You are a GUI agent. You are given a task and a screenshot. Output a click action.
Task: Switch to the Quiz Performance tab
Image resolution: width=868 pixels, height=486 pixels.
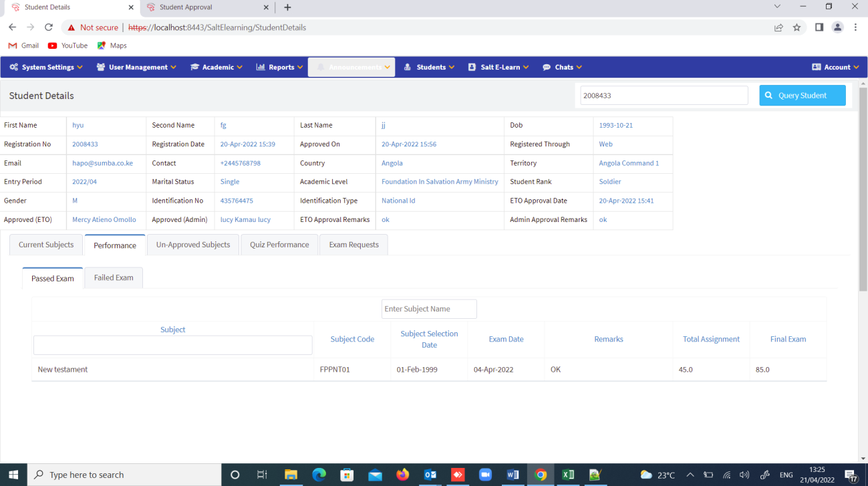point(279,245)
